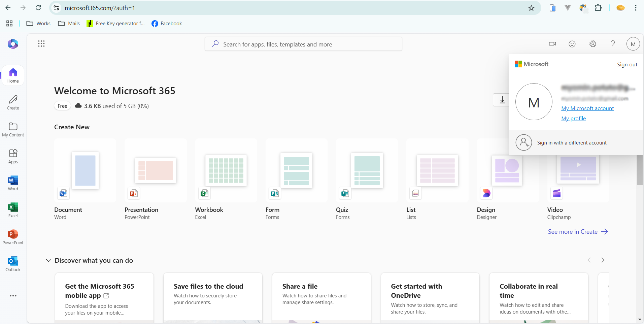
Task: Open the settings gear icon
Action: [x=592, y=44]
